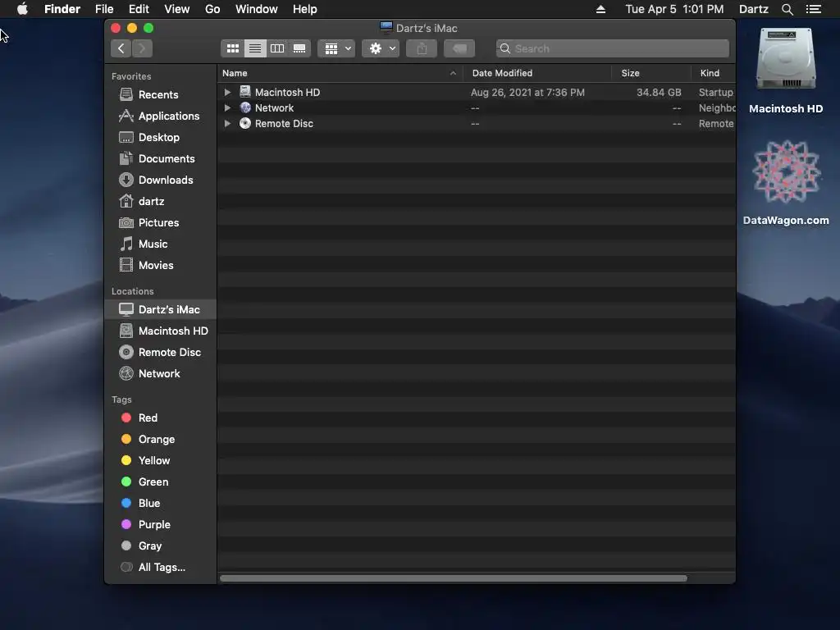Open the Finder menu
840x630 pixels.
pyautogui.click(x=62, y=9)
